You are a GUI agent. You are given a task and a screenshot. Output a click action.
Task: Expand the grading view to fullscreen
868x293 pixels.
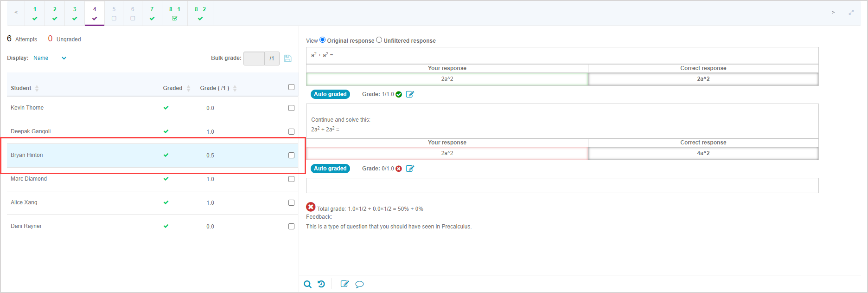851,13
